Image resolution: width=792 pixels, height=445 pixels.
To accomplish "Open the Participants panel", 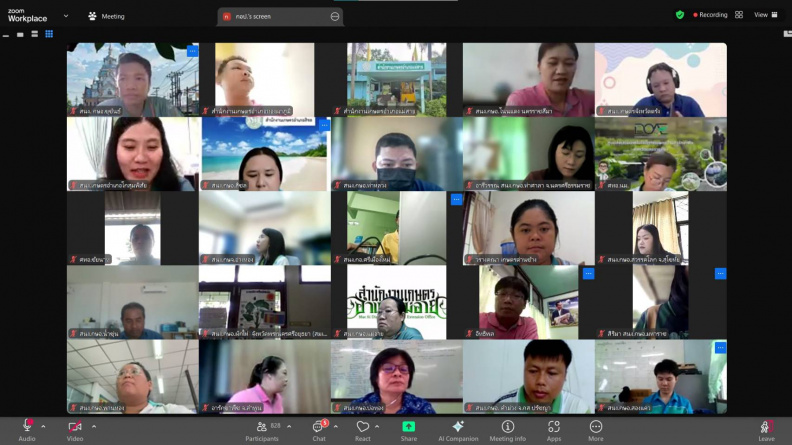I will pyautogui.click(x=262, y=431).
